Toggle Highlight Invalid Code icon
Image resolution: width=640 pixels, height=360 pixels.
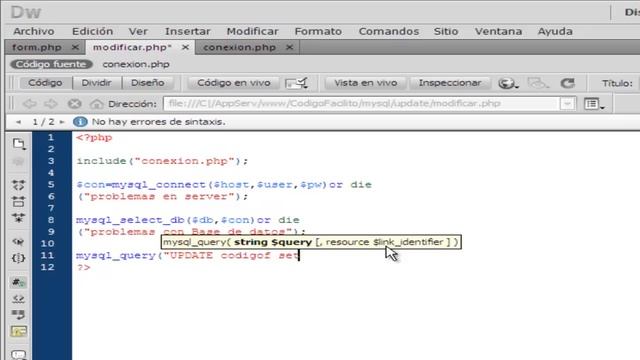(18, 299)
